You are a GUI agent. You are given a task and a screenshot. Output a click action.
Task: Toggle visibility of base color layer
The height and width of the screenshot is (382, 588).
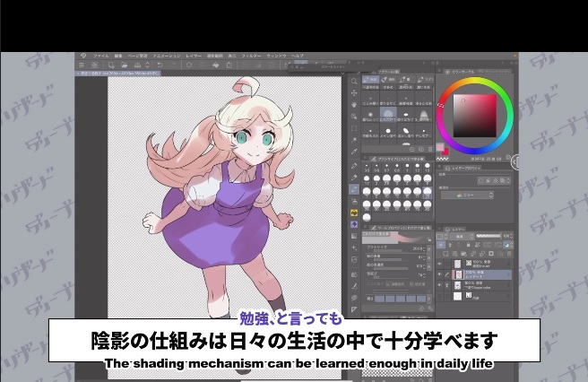pos(440,285)
